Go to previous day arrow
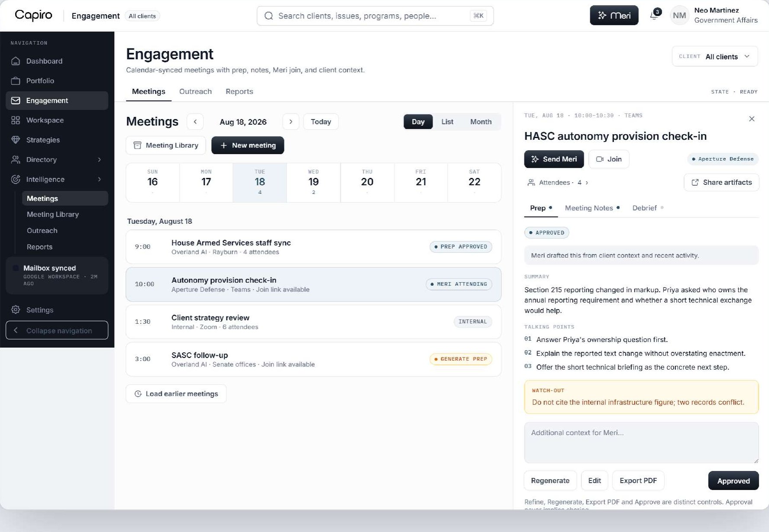This screenshot has width=769, height=532. tap(195, 122)
